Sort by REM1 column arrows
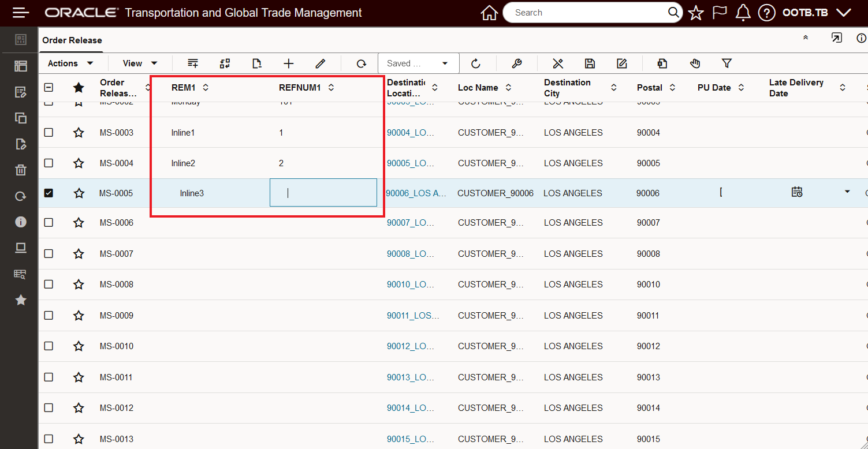 click(206, 88)
